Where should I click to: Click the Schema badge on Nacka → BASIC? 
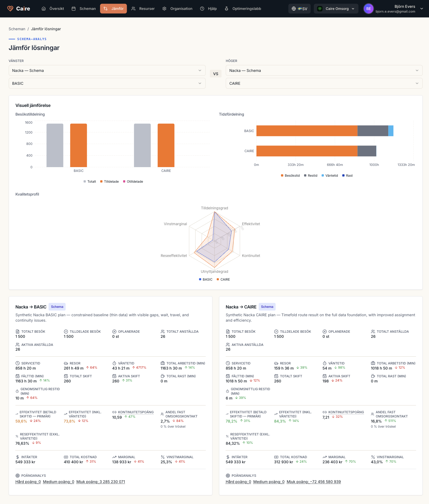[57, 307]
